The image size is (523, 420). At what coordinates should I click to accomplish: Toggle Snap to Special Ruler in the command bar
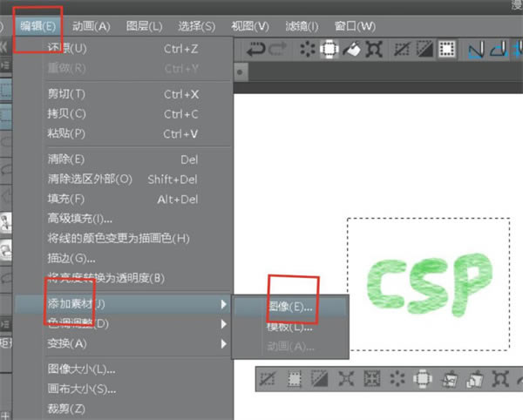click(499, 50)
